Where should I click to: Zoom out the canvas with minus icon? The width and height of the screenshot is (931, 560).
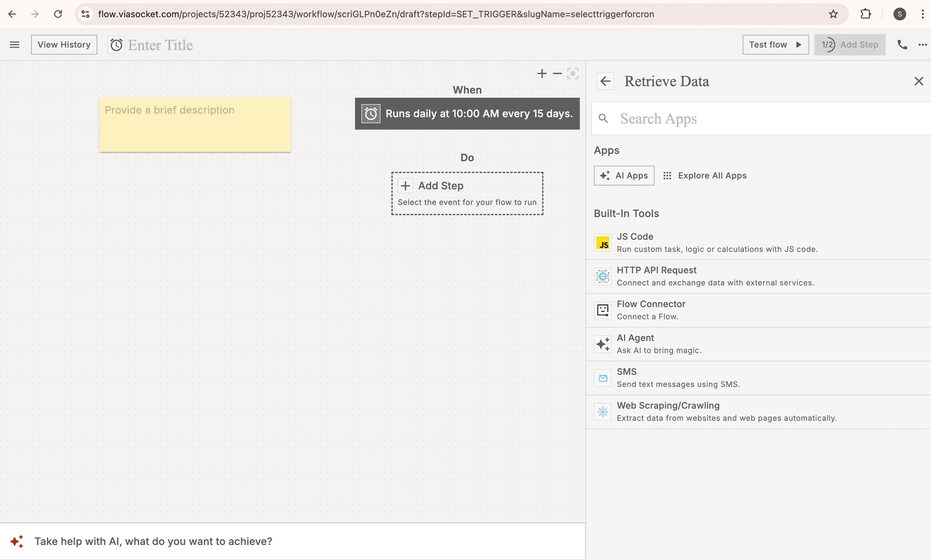pos(558,74)
